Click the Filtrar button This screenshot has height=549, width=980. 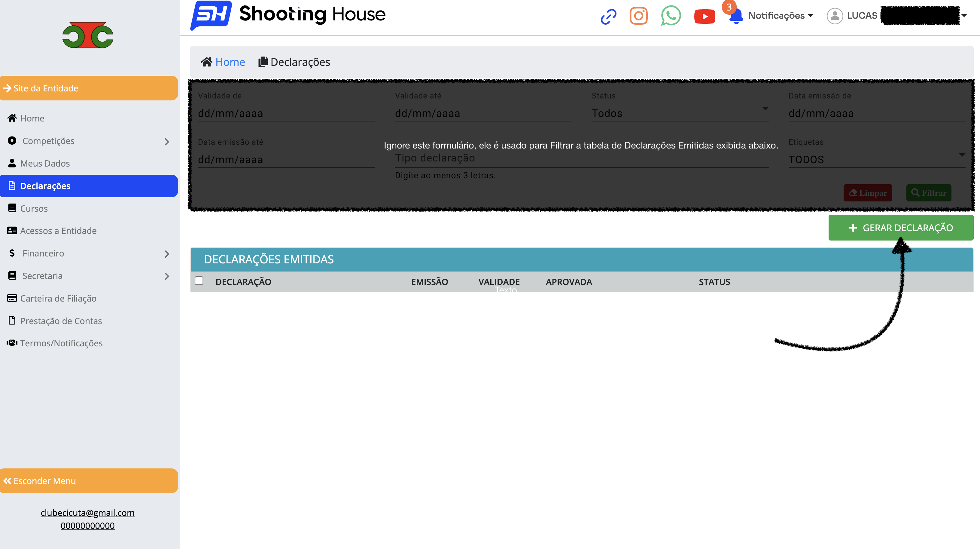(929, 193)
